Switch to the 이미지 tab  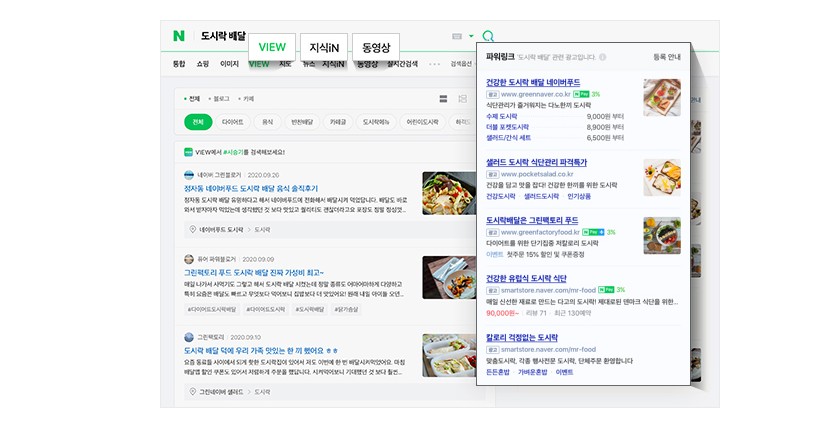tap(229, 64)
